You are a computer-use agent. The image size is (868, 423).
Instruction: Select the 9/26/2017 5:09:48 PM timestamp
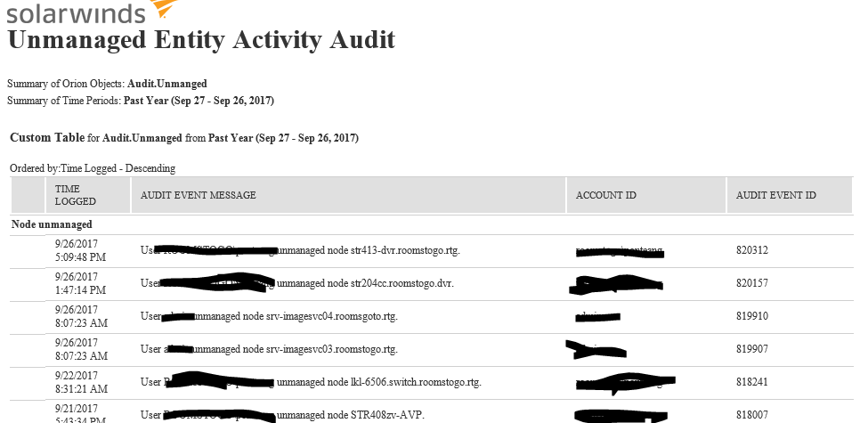80,250
